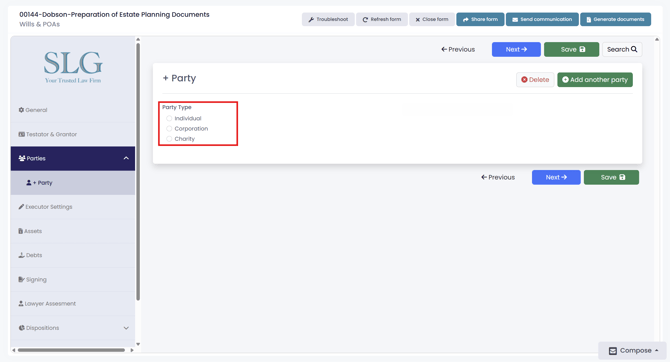This screenshot has width=670, height=362.
Task: Open Executor Settings section
Action: point(73,207)
